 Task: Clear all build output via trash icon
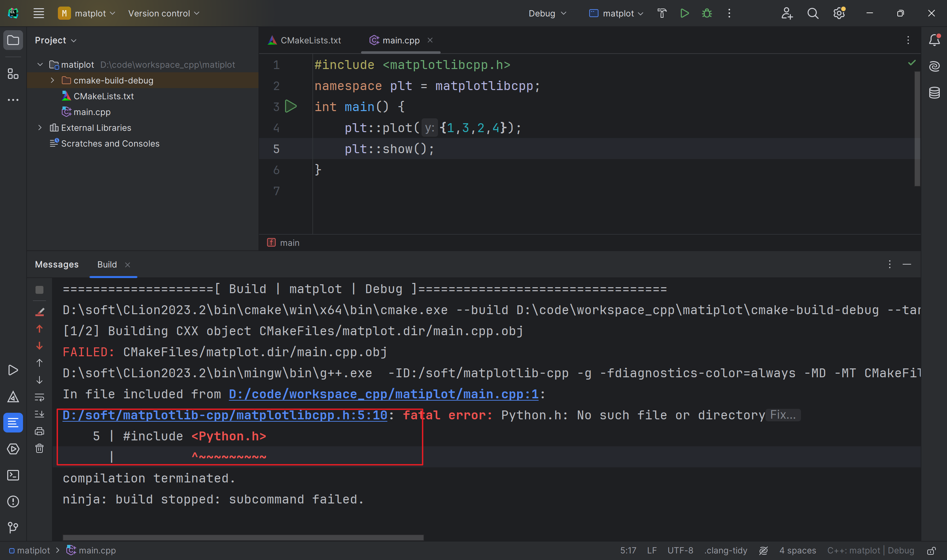pyautogui.click(x=39, y=448)
